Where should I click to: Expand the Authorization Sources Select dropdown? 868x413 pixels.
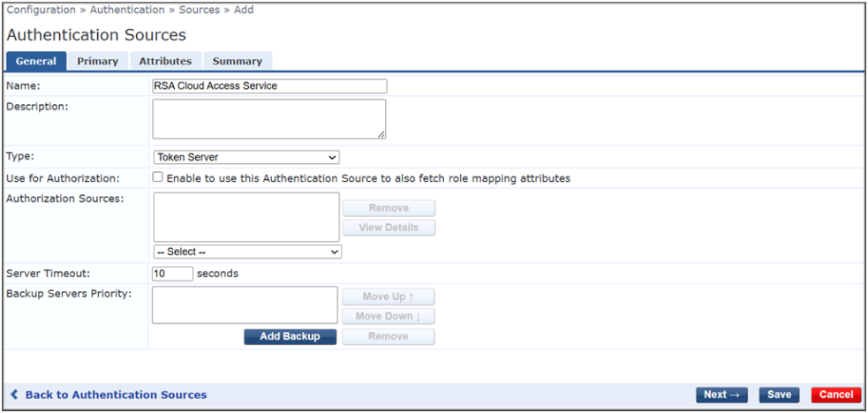(247, 252)
